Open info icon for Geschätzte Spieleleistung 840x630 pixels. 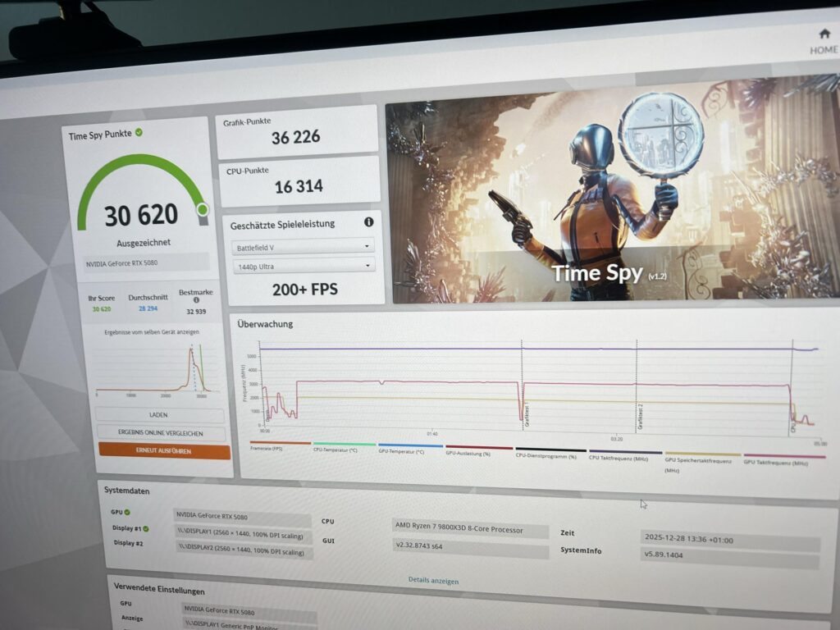click(368, 221)
